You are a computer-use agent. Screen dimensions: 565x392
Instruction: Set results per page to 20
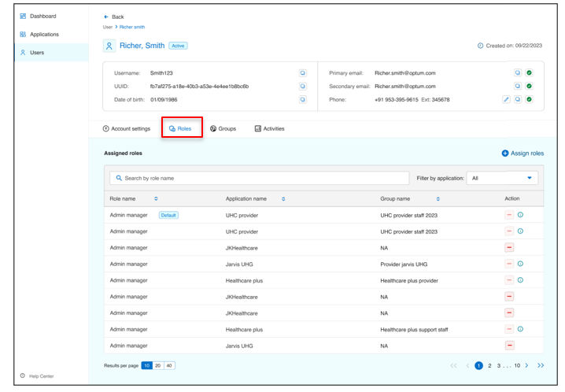tap(158, 366)
